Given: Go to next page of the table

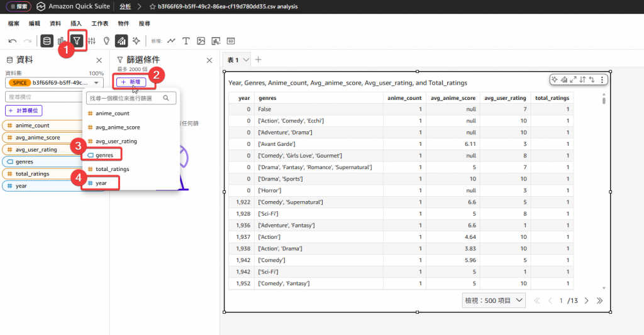Looking at the screenshot, I should (x=587, y=301).
